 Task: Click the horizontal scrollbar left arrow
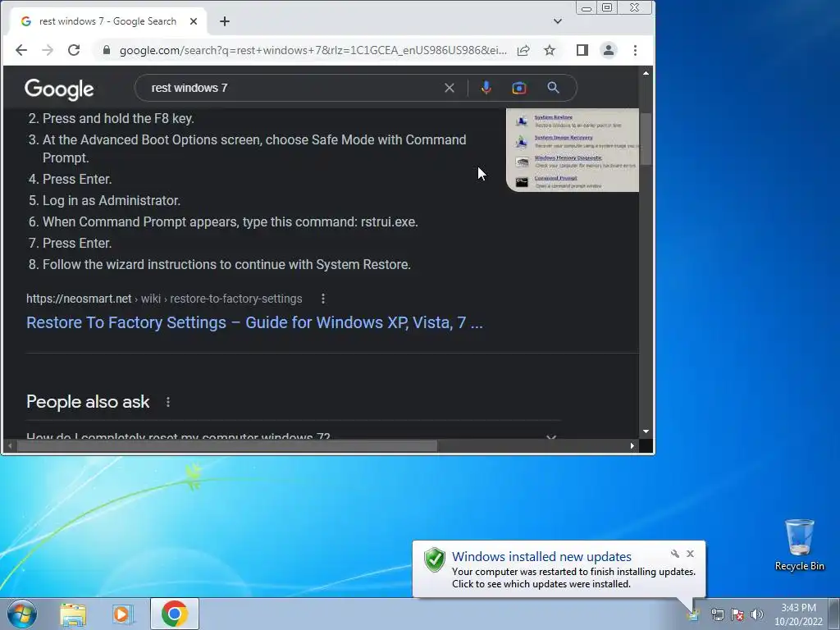(x=10, y=445)
